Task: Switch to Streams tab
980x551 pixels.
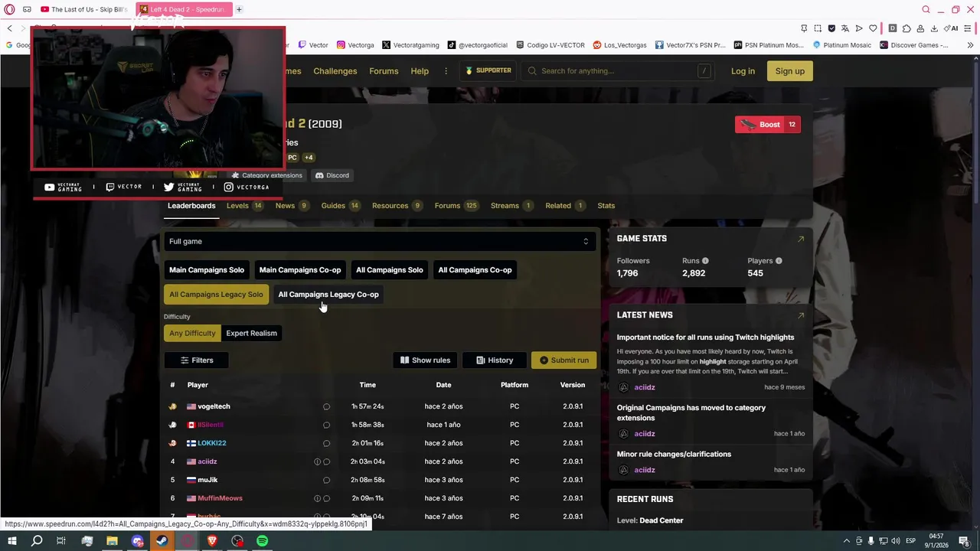Action: coord(512,206)
